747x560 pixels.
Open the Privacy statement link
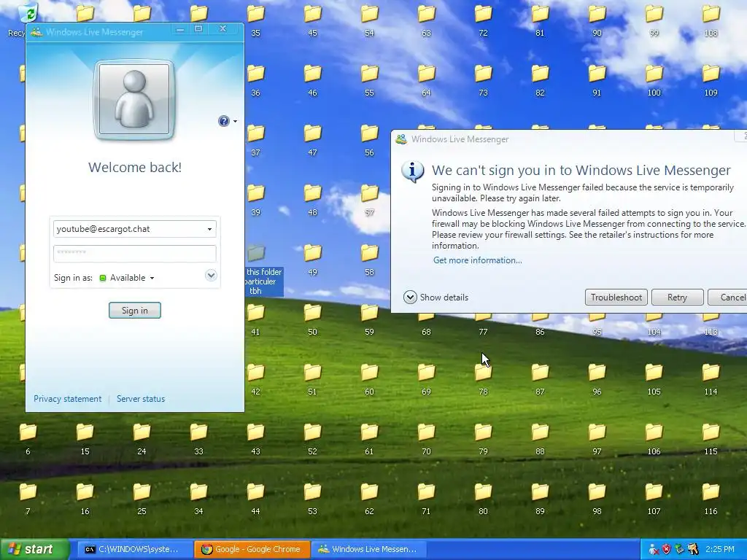68,399
